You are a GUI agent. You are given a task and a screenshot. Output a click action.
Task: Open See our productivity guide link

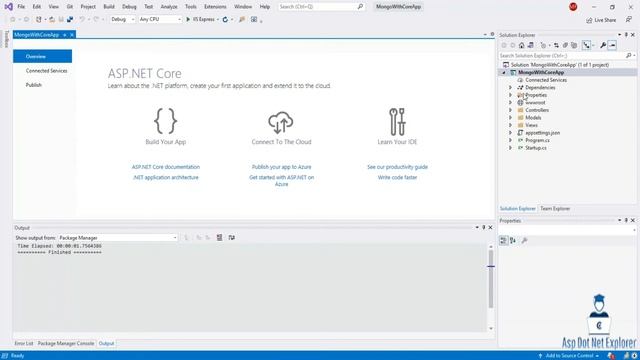coord(398,167)
